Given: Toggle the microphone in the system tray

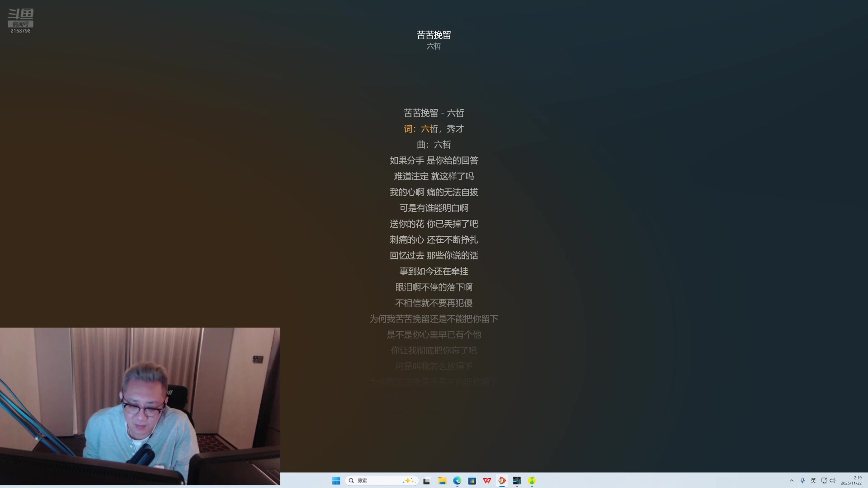Looking at the screenshot, I should click(803, 480).
